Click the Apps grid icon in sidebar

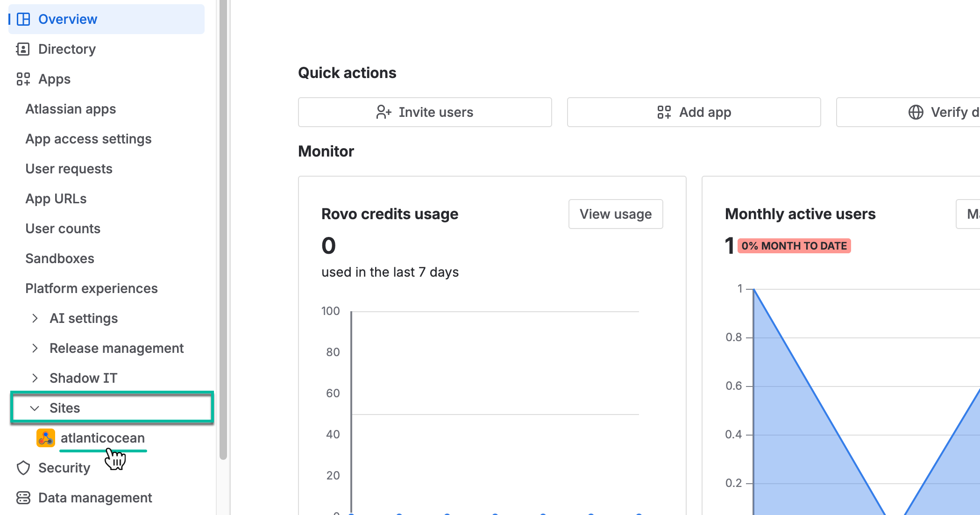24,79
